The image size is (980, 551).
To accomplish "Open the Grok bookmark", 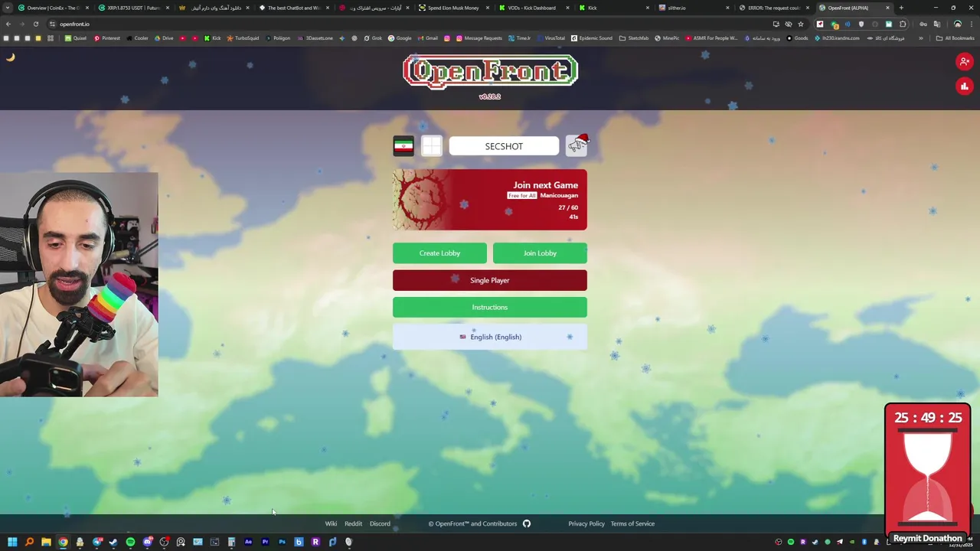I will tap(373, 38).
